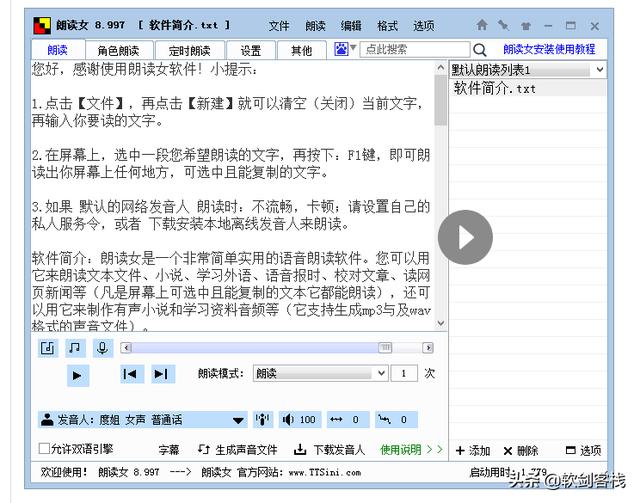This screenshot has height=503, width=640.
Task: Click the www.TTSini.com website text
Action: pos(324,472)
